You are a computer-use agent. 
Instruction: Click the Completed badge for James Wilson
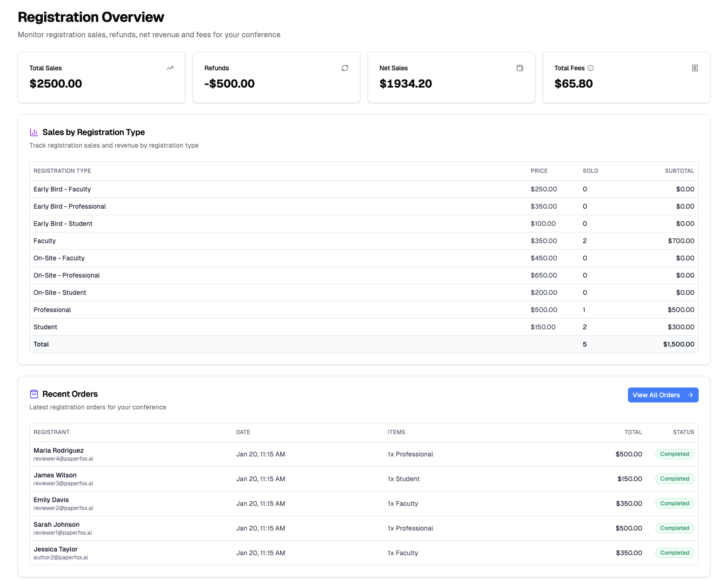click(674, 479)
